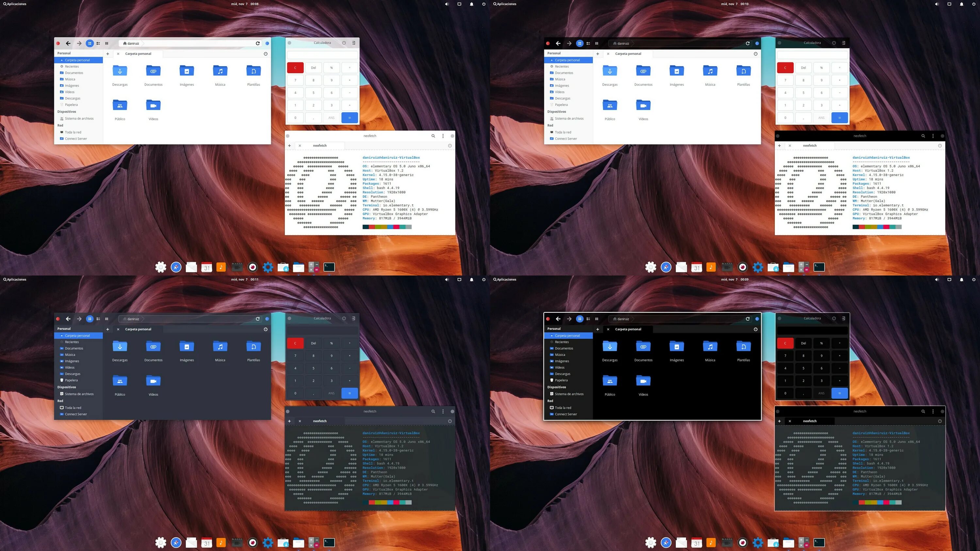Open Descargas folder icon in 00:11 desktop

[x=120, y=346]
